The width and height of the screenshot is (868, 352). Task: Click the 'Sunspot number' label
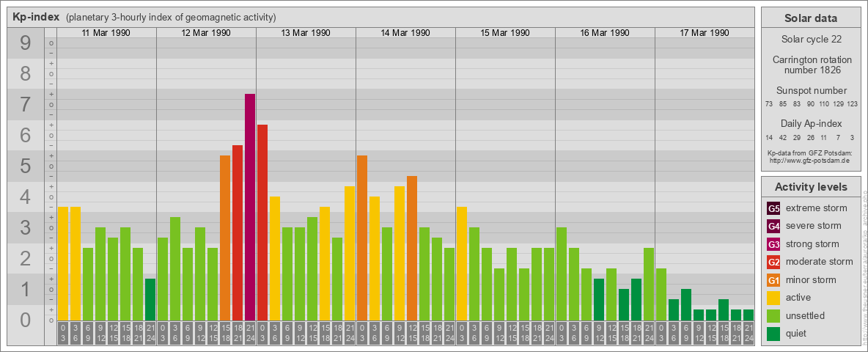tap(811, 91)
